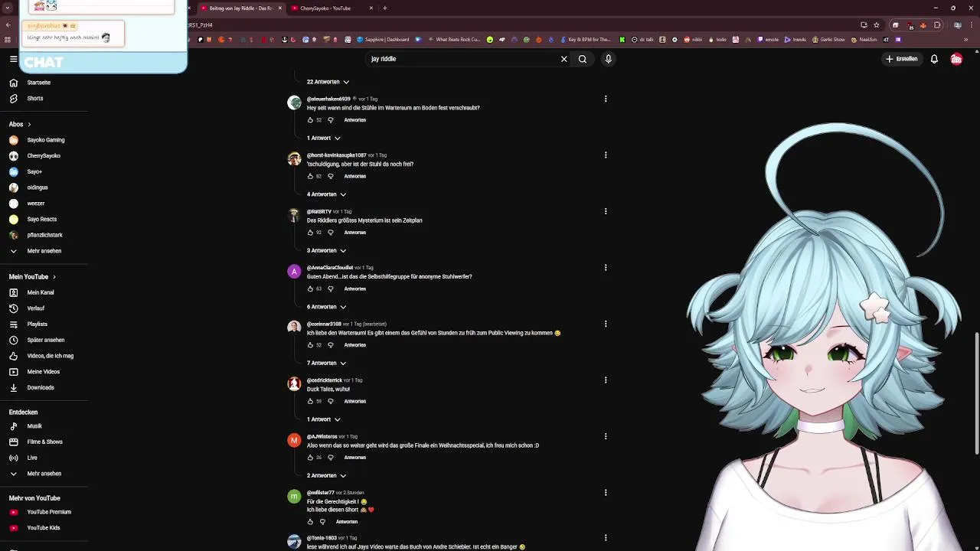
Task: Open options menu for the @mfister77 comment
Action: point(606,493)
